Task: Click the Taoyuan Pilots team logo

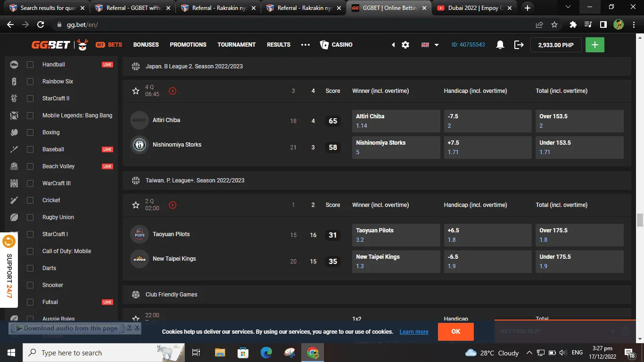Action: tap(140, 234)
